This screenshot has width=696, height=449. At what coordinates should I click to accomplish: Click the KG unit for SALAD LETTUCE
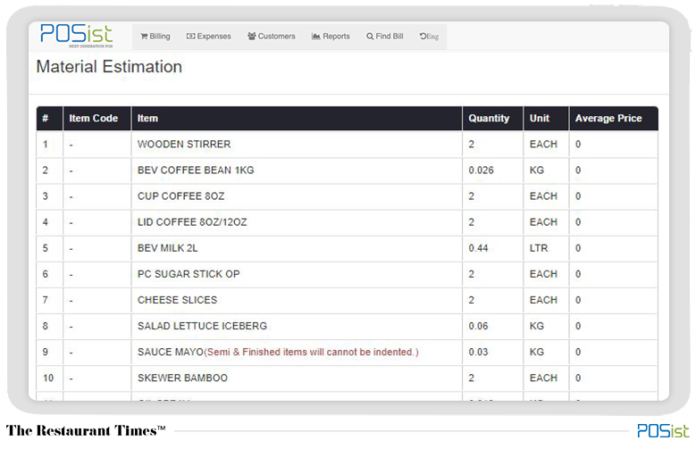click(537, 326)
